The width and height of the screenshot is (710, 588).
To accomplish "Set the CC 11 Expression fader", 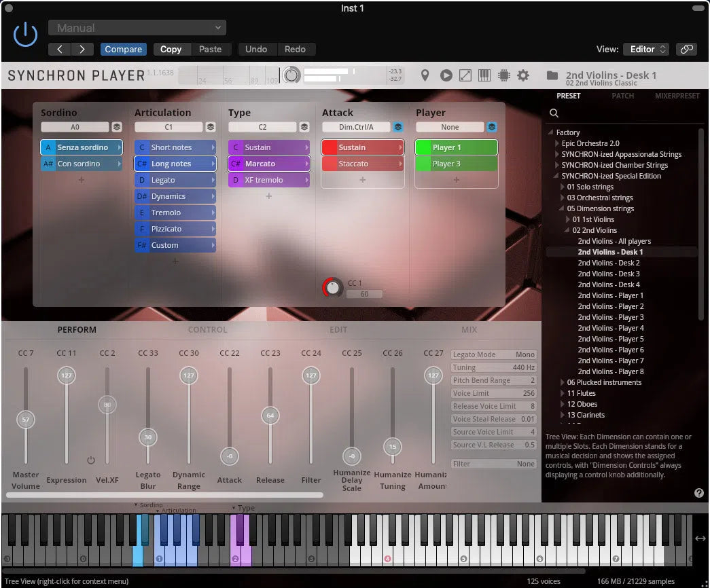I will coord(66,375).
